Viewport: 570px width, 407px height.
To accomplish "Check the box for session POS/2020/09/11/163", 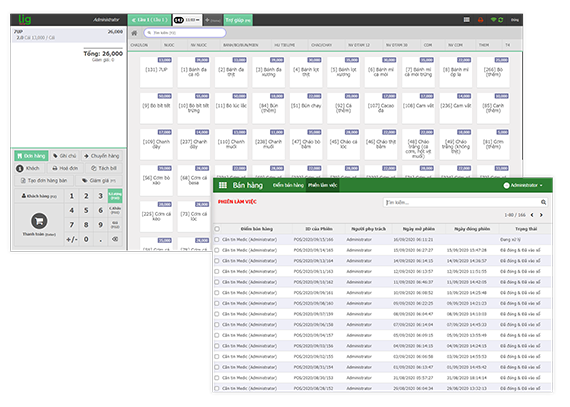I will tap(217, 271).
